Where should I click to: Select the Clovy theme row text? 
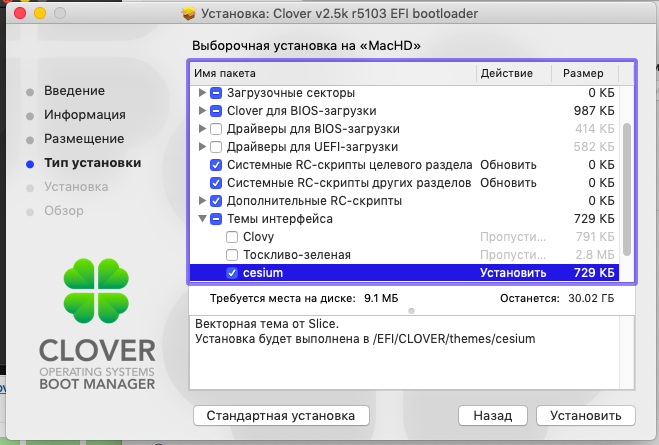(258, 237)
